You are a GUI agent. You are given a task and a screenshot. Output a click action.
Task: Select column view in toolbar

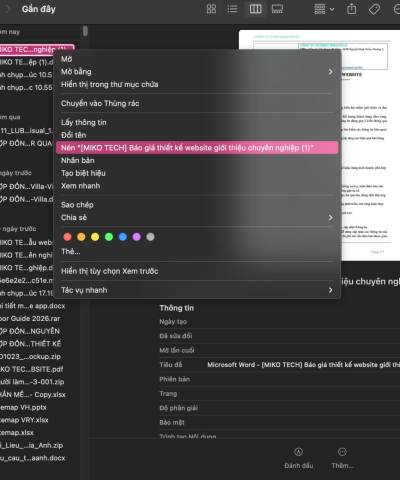tap(256, 9)
